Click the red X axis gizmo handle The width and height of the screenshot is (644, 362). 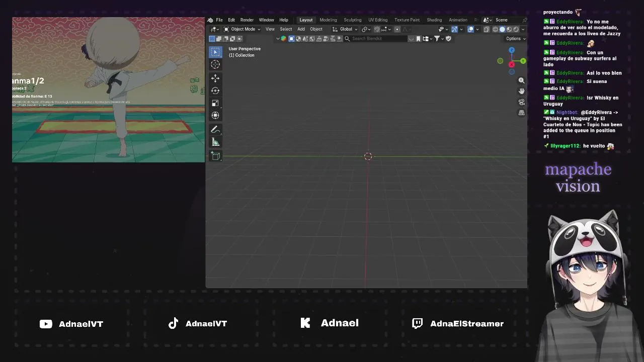512,64
